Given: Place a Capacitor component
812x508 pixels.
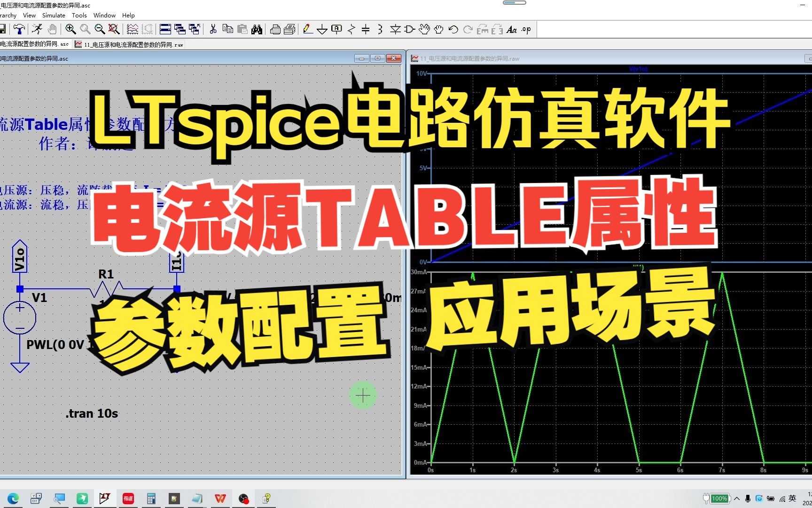Looking at the screenshot, I should [x=366, y=30].
